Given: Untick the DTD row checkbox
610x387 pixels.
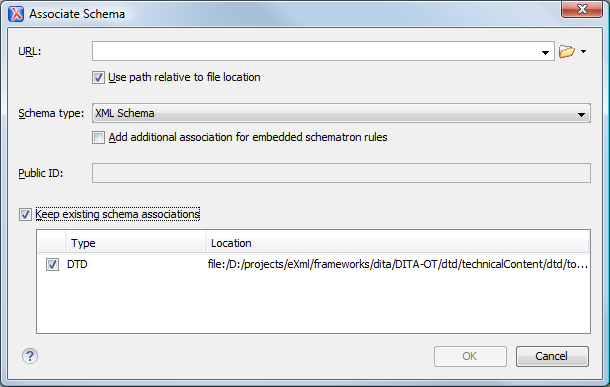Looking at the screenshot, I should click(52, 264).
